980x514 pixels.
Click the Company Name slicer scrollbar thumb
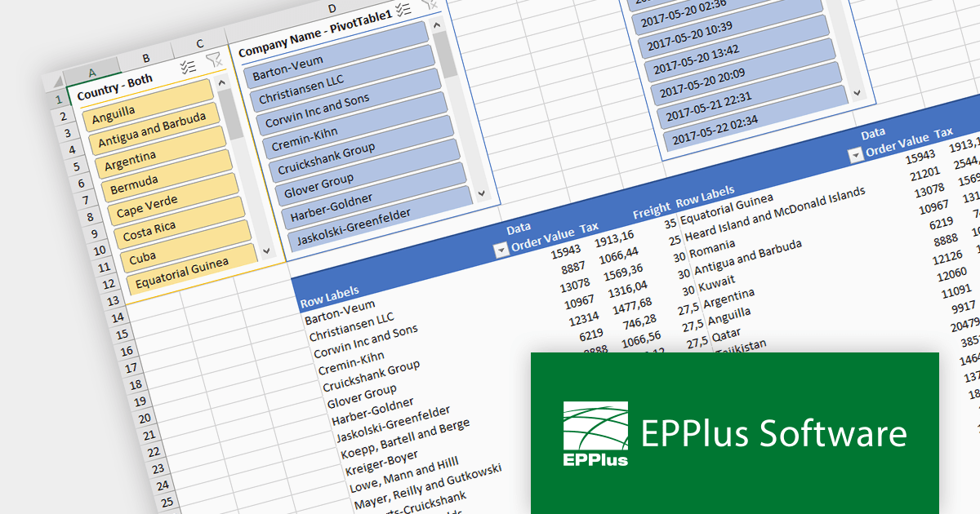(445, 55)
